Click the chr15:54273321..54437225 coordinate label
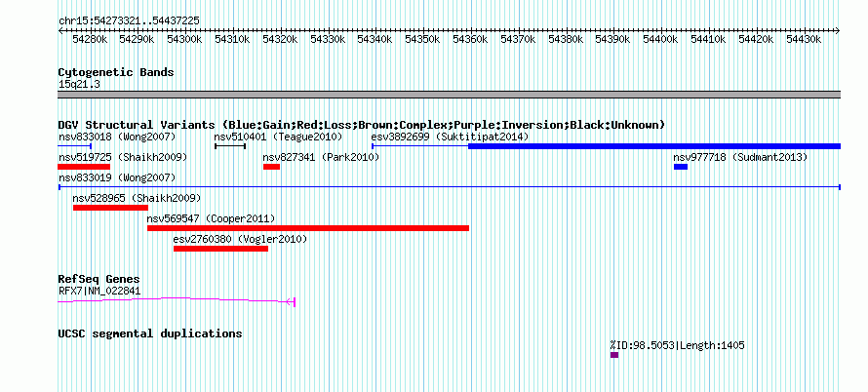The width and height of the screenshot is (868, 392). [129, 21]
